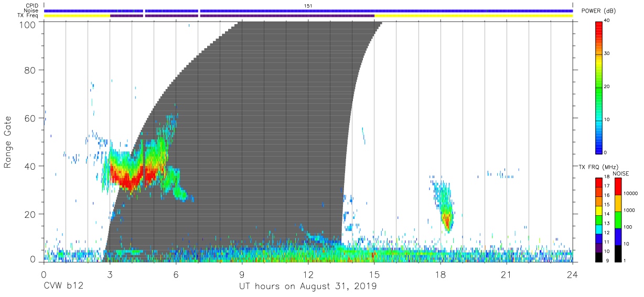644x297 pixels.
Task: Click the 14 tick on TX FRQ legend
Action: pyautogui.click(x=608, y=215)
